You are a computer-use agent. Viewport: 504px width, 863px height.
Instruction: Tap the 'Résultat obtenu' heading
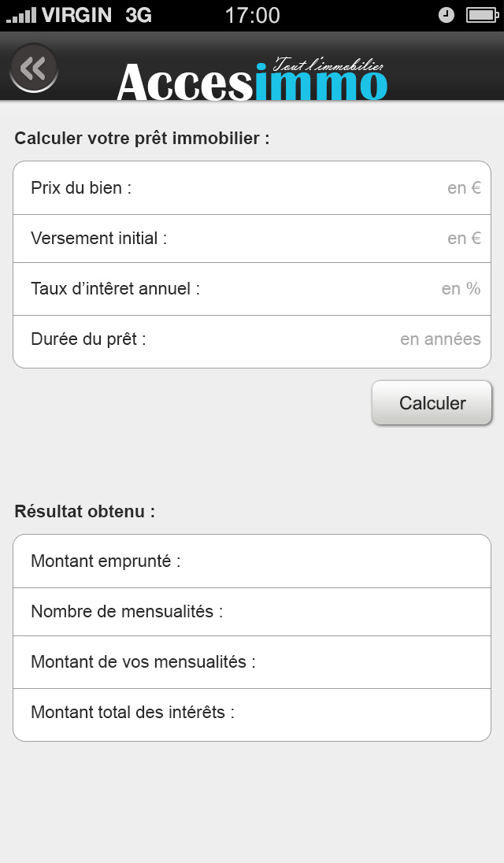coord(85,511)
